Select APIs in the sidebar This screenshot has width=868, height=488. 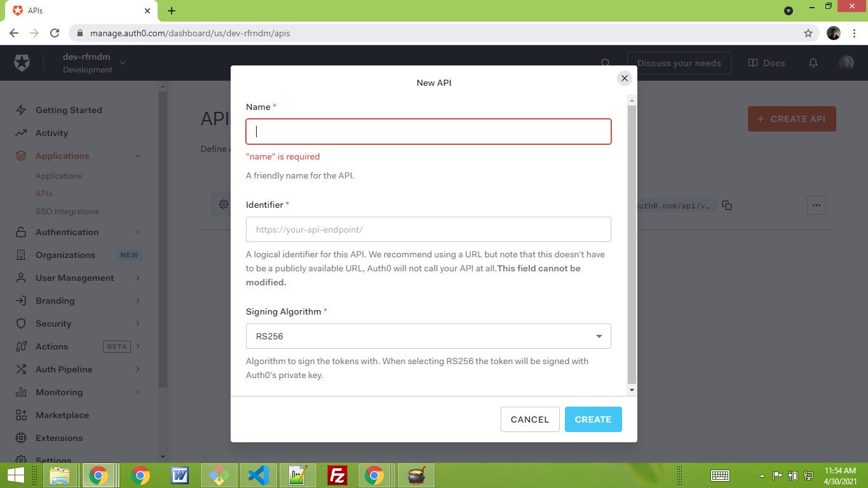(44, 194)
